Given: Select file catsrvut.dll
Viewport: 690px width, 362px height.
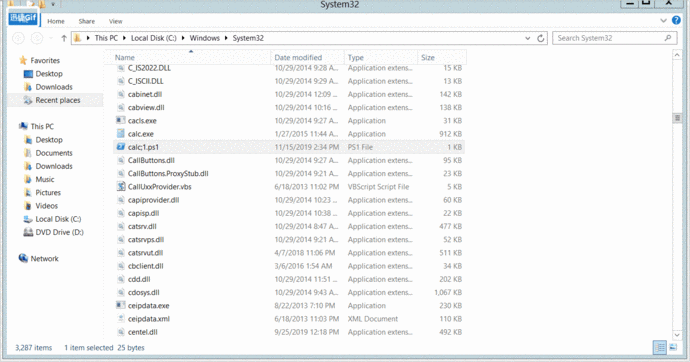Looking at the screenshot, I should coord(145,252).
